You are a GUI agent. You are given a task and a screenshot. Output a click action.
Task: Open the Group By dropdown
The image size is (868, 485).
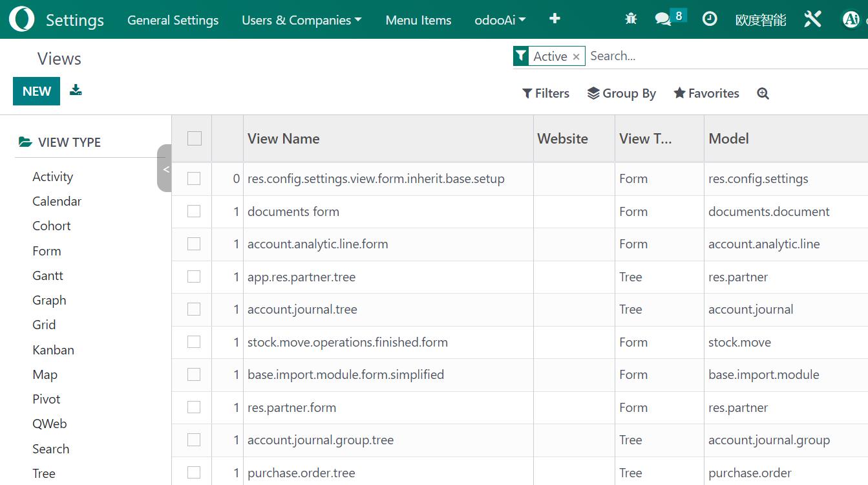tap(622, 94)
